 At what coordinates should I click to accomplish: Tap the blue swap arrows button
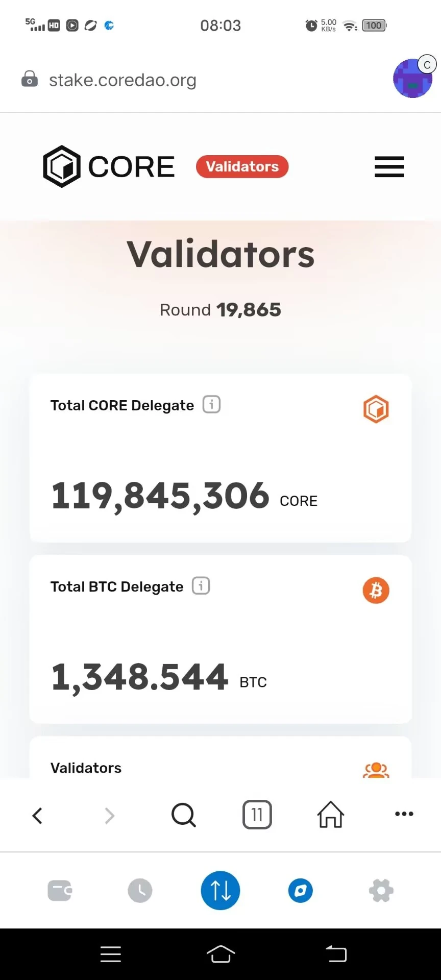click(x=220, y=891)
